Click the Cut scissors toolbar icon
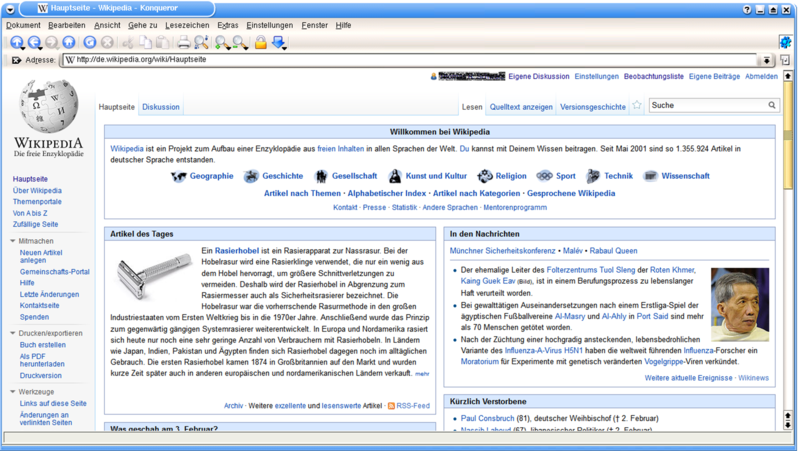 click(x=128, y=43)
